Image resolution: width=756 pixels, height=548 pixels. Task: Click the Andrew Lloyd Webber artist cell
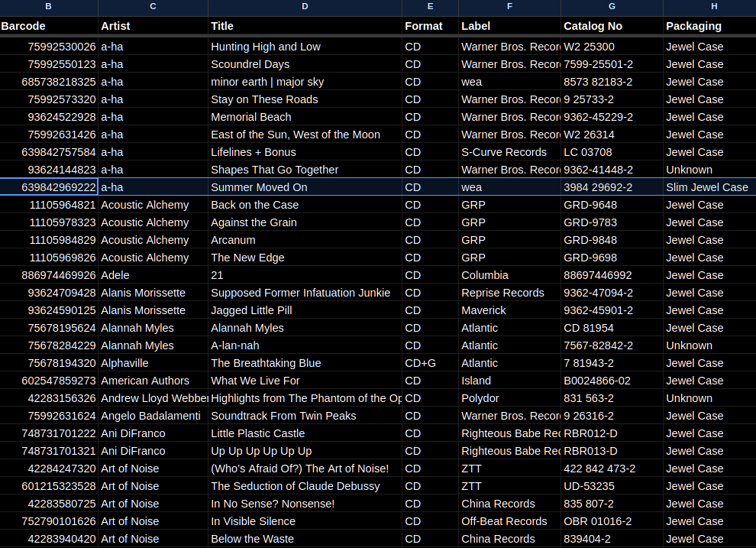[153, 398]
